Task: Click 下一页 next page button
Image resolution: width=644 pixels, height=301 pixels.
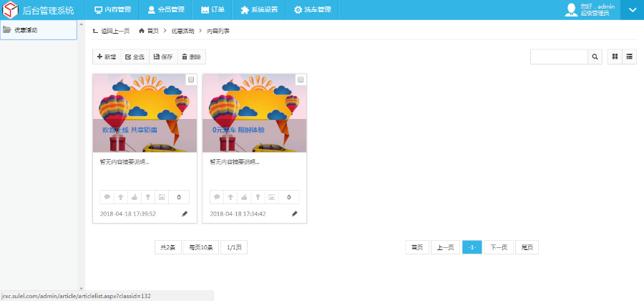Action: (499, 247)
